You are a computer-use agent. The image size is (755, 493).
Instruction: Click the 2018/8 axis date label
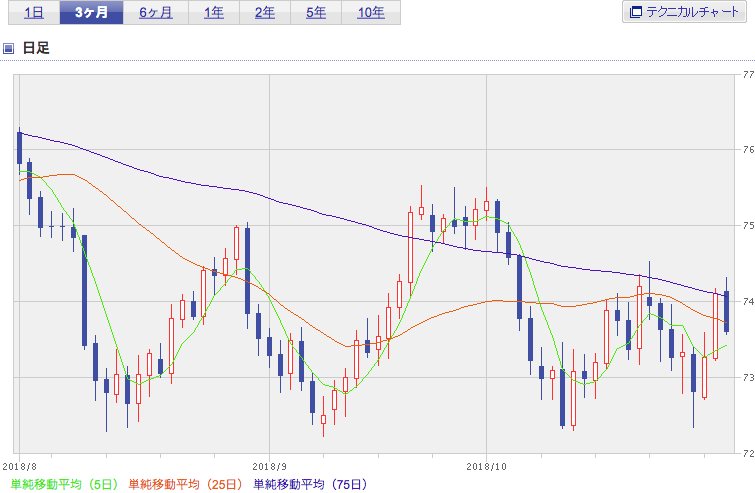coord(20,467)
